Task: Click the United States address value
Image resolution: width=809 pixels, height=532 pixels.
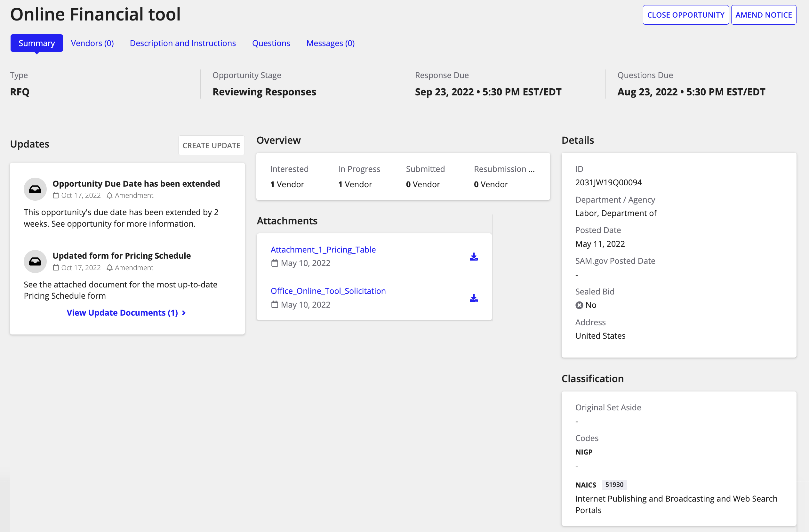Action: [x=600, y=336]
